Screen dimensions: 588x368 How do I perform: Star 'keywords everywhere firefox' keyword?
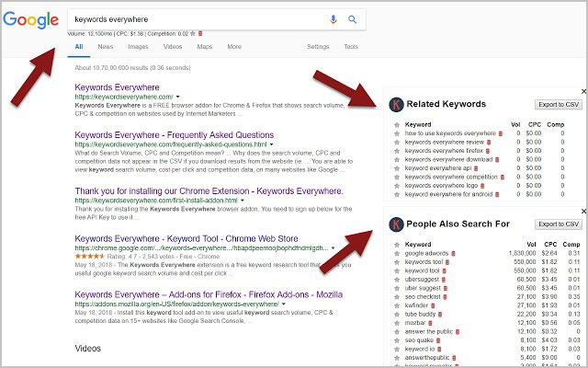point(397,151)
